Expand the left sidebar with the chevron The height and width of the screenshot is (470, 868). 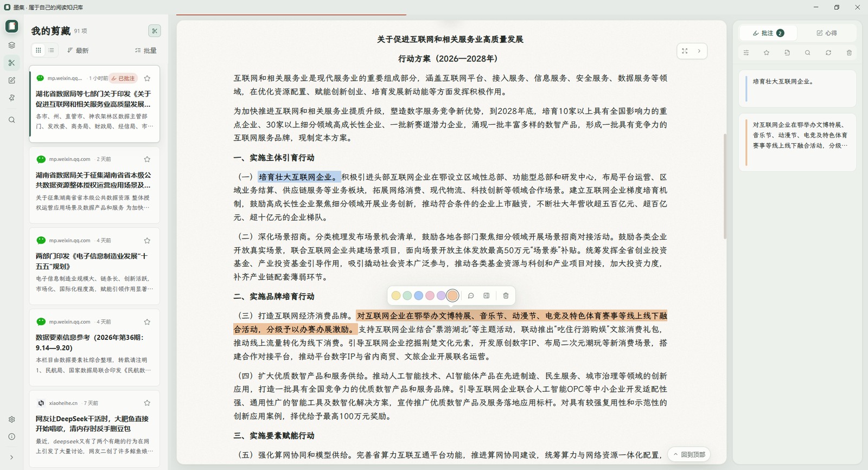pyautogui.click(x=11, y=458)
